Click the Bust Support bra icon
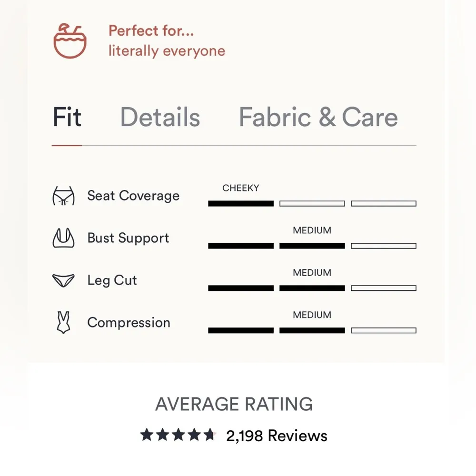The width and height of the screenshot is (476, 476). pyautogui.click(x=63, y=238)
